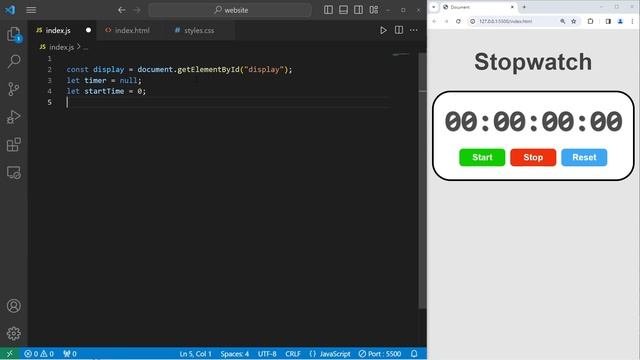Viewport: 640px width, 360px height.
Task: Click line number 2 in the gutter
Action: coord(49,69)
